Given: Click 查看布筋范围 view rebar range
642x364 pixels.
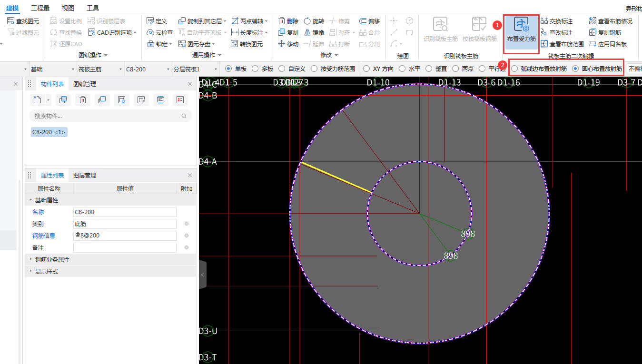Looking at the screenshot, I should [563, 44].
